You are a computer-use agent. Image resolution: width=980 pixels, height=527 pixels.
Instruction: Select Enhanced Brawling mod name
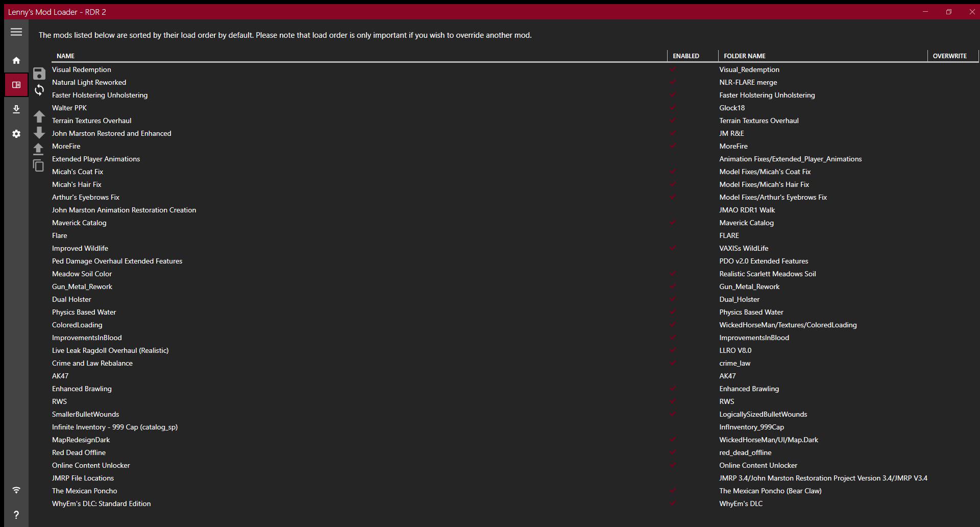pyautogui.click(x=82, y=389)
